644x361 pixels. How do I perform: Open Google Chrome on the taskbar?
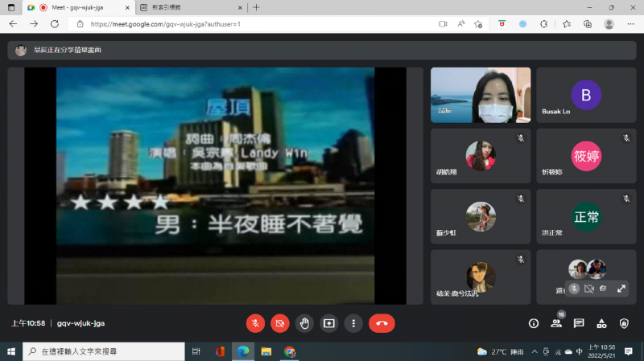coord(290,351)
